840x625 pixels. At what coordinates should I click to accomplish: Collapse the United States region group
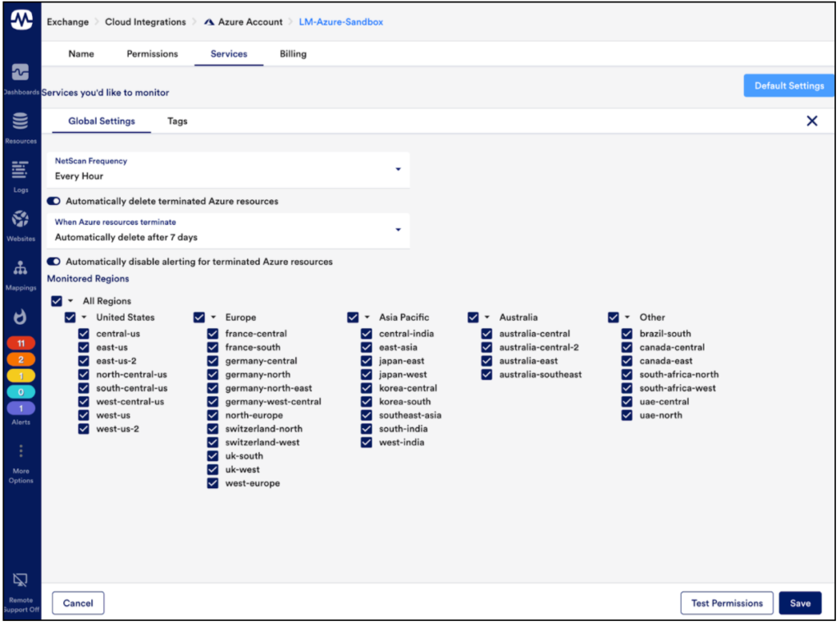84,317
